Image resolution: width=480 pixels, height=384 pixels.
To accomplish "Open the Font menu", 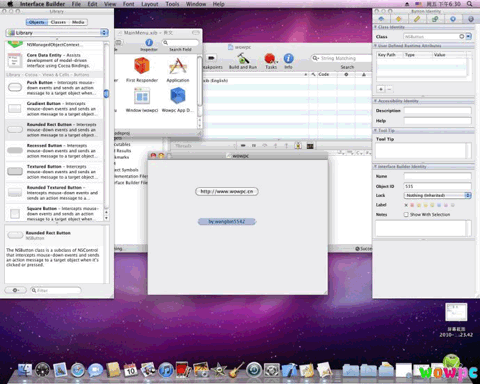I will point(128,4).
